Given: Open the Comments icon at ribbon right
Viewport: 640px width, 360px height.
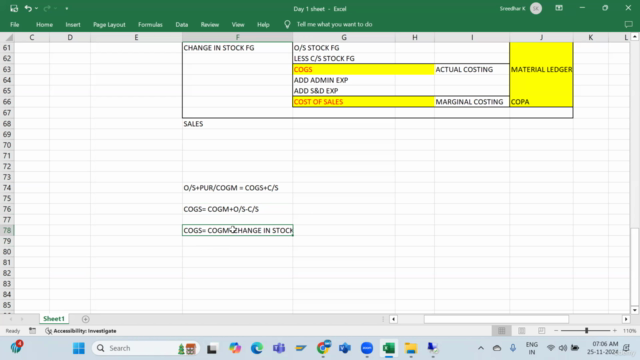Looking at the screenshot, I should point(629,24).
